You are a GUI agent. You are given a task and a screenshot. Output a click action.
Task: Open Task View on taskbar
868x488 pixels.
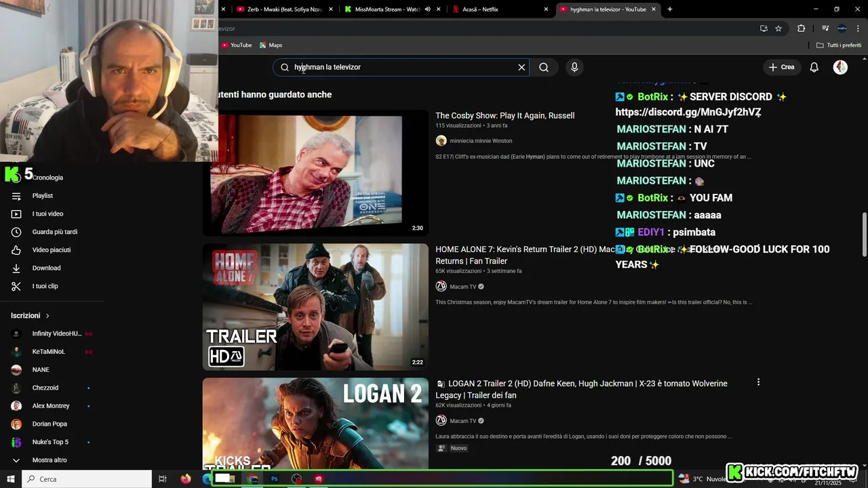[163, 479]
